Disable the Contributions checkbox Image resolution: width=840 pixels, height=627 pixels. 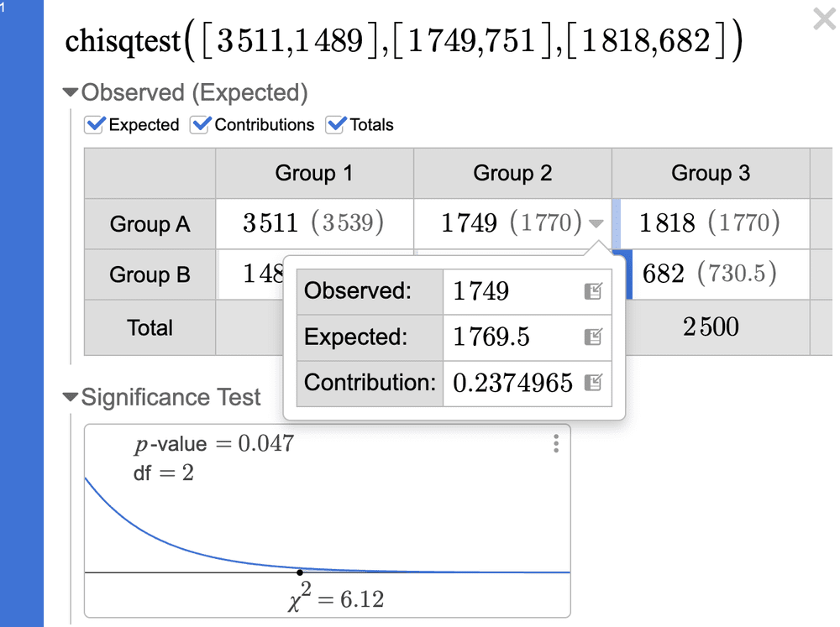tap(200, 124)
